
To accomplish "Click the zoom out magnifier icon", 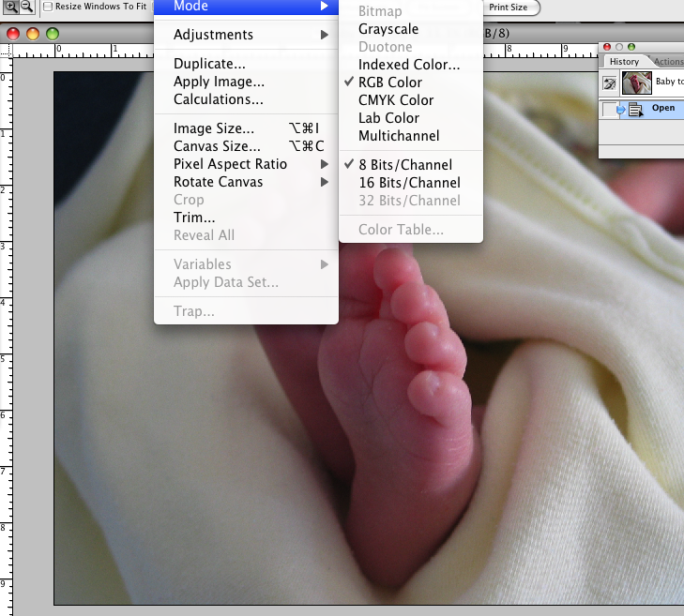I will click(x=26, y=7).
